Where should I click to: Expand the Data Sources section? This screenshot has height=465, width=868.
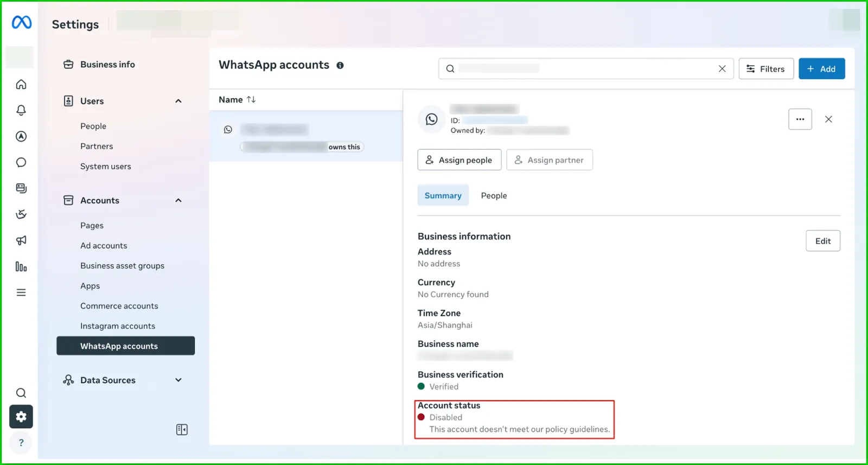pos(178,380)
